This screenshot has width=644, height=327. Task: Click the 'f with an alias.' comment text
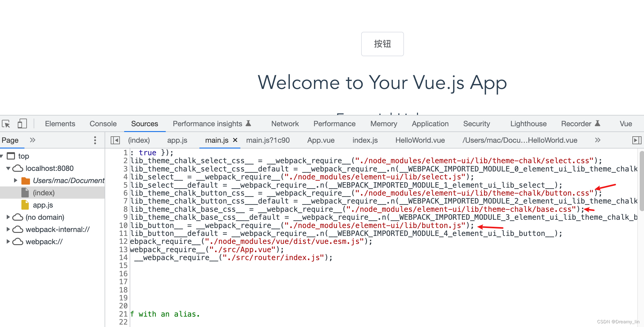[x=165, y=314]
